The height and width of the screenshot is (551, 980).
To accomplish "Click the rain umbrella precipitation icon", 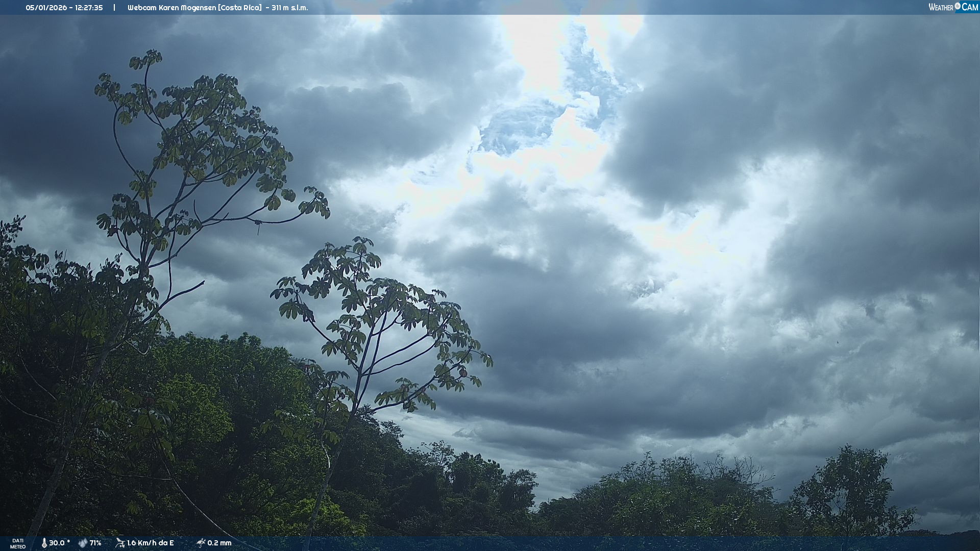I will tap(201, 543).
